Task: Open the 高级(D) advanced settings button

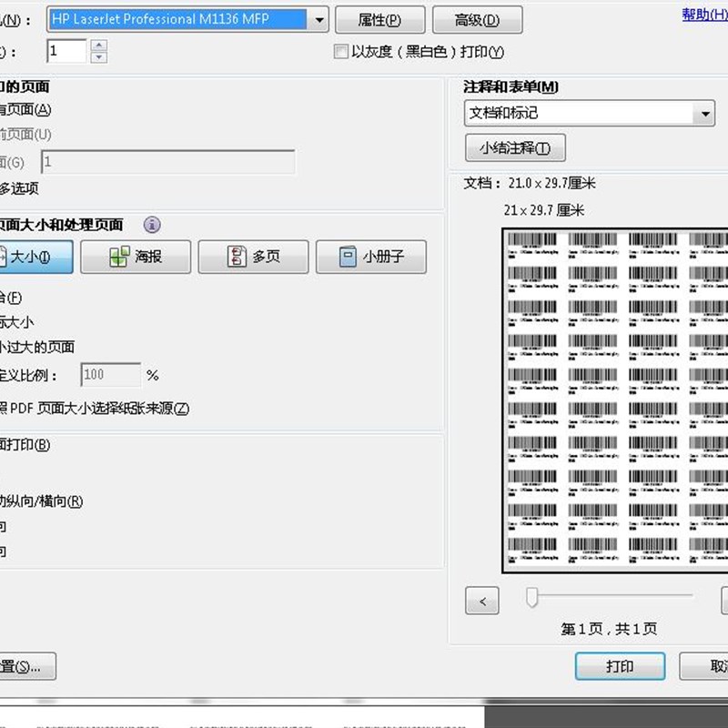Action: (477, 19)
